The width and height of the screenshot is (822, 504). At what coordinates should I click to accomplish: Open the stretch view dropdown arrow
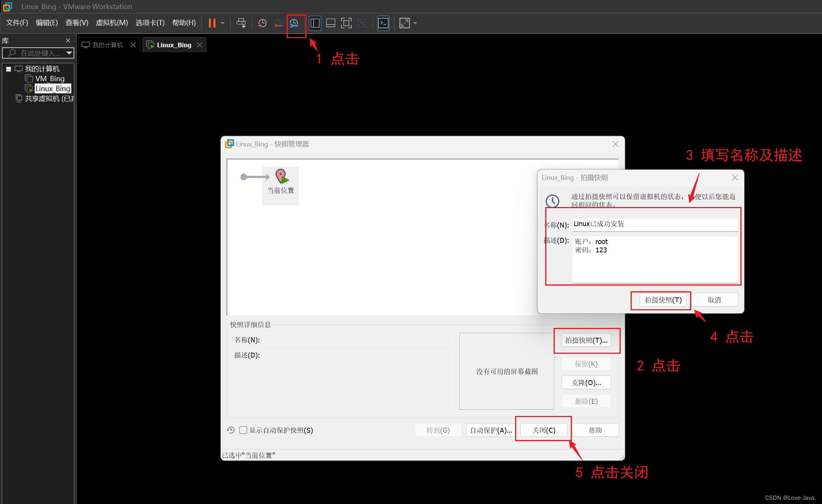click(415, 23)
